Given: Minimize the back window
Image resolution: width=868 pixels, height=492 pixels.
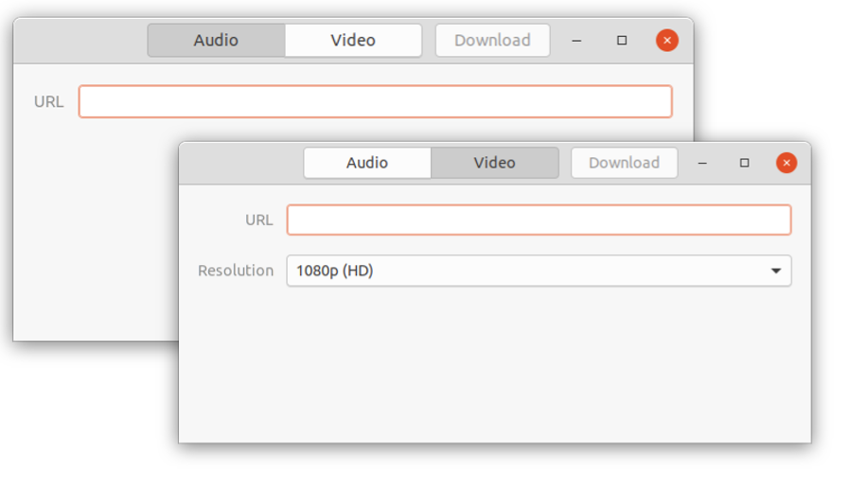Looking at the screenshot, I should [x=576, y=41].
